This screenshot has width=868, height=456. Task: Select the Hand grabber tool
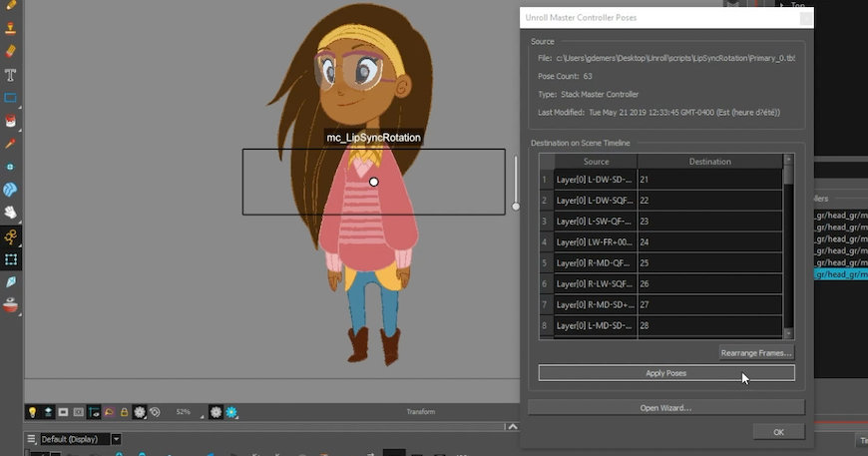(x=10, y=213)
